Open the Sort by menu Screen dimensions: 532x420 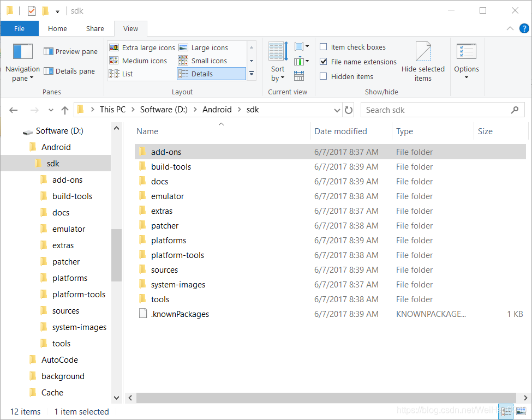[278, 62]
